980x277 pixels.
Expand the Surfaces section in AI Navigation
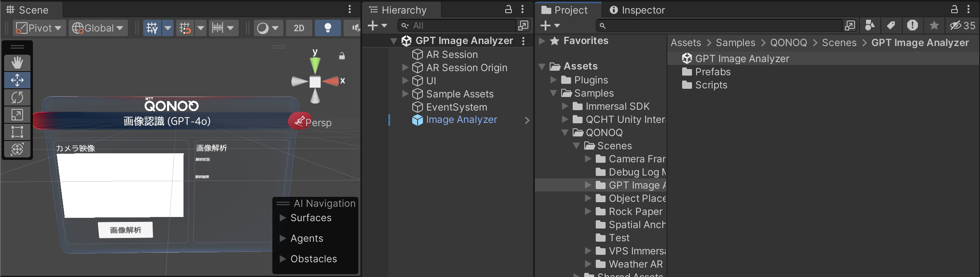[x=283, y=218]
